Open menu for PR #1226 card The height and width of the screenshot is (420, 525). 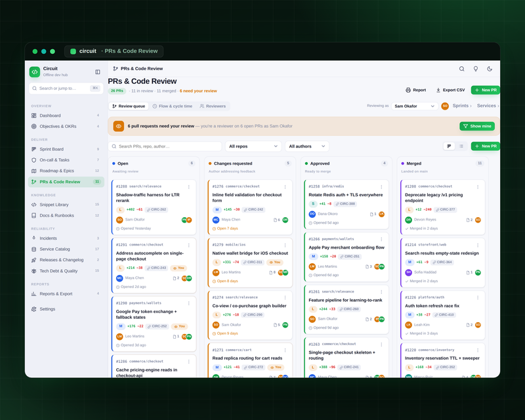coord(478,298)
